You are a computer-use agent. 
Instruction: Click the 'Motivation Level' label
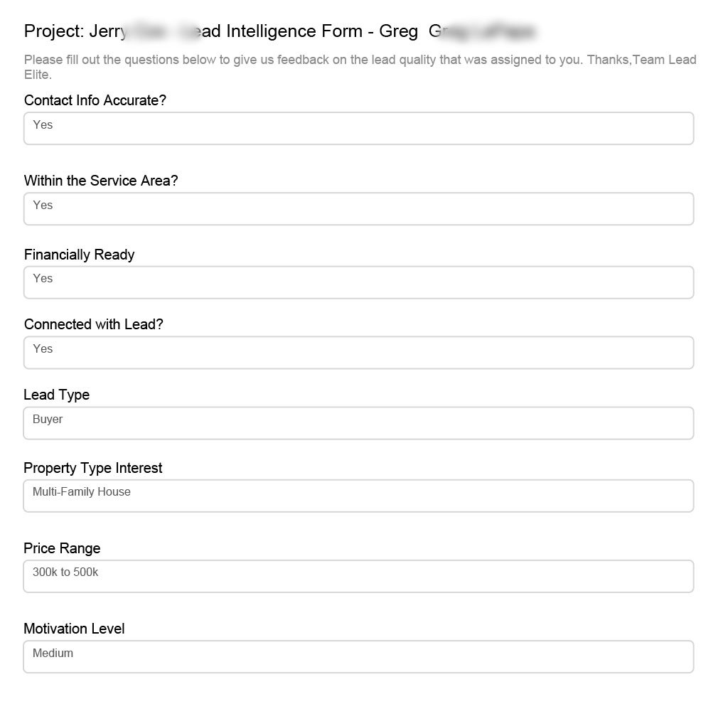(x=74, y=629)
